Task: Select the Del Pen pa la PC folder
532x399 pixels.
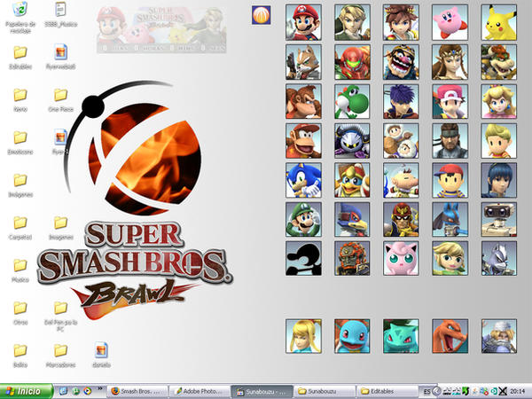Action: (x=60, y=317)
